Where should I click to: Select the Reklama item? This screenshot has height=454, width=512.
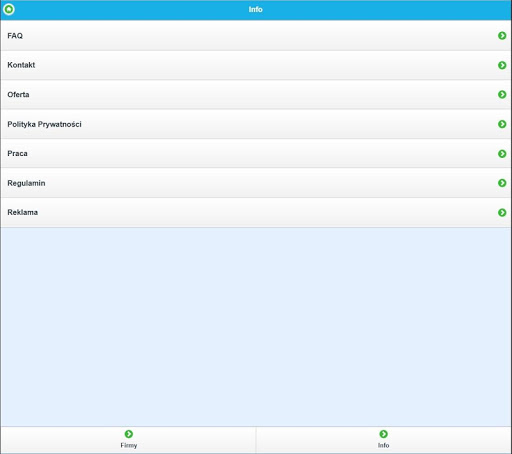tap(256, 212)
